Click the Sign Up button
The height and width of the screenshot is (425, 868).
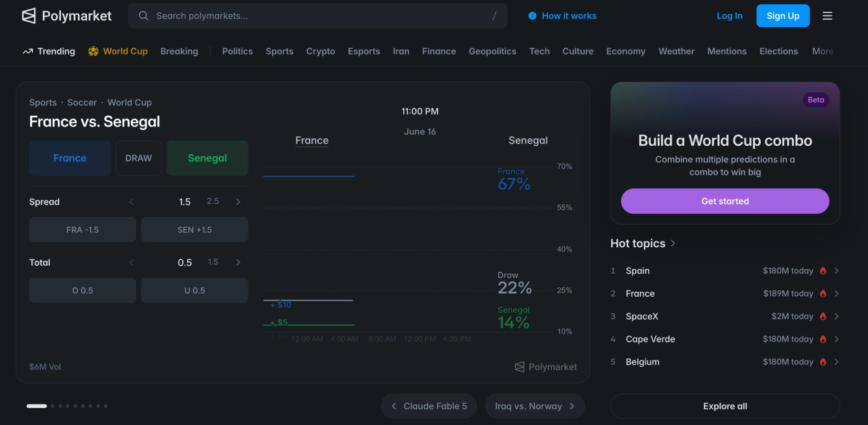click(783, 16)
